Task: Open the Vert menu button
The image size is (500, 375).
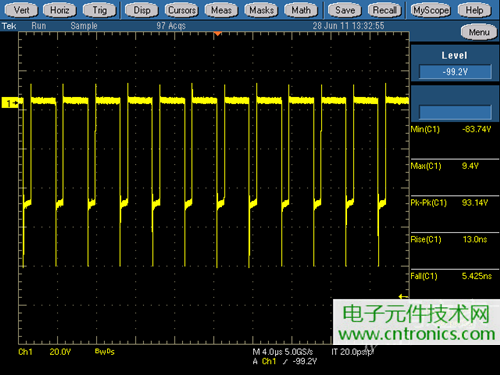Action: [x=21, y=10]
